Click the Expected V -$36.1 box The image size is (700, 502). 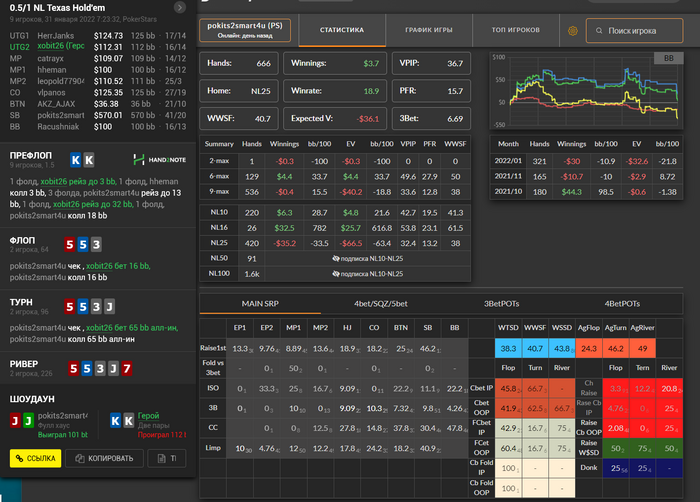pyautogui.click(x=335, y=118)
